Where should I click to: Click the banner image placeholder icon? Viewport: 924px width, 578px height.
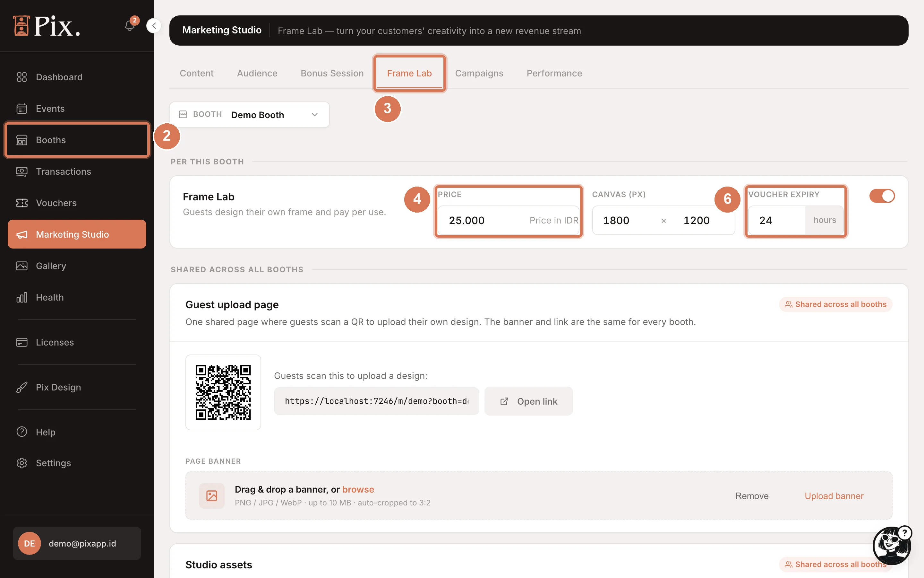click(x=211, y=496)
